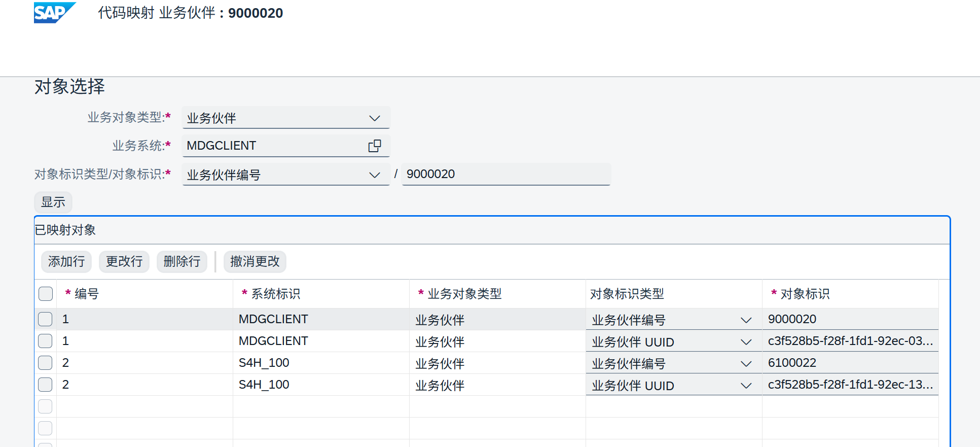Click UUID cell ending 92ec-13…
Viewport: 980px width, 447px height.
850,385
